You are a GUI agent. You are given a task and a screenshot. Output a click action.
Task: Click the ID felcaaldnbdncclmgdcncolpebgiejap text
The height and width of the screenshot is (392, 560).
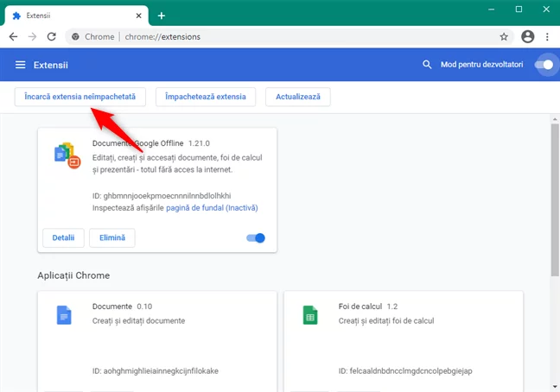click(405, 371)
